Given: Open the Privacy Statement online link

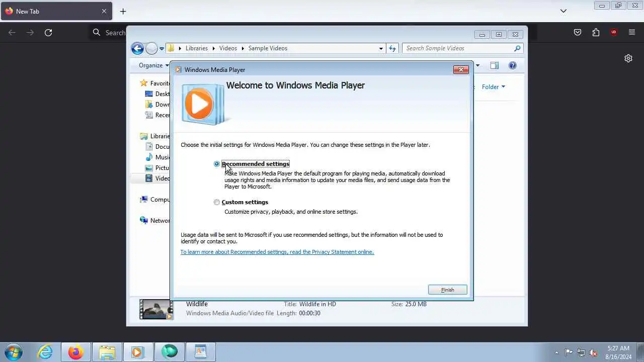Looking at the screenshot, I should [x=277, y=252].
